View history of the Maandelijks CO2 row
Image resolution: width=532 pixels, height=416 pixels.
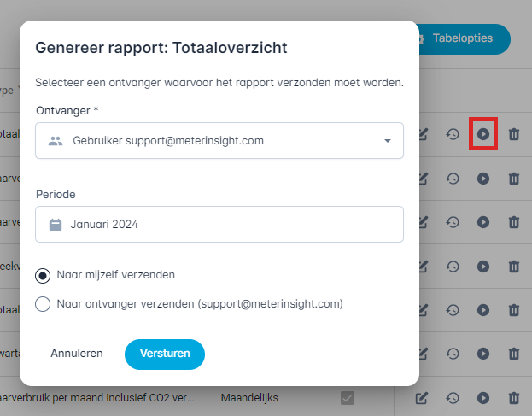[453, 398]
